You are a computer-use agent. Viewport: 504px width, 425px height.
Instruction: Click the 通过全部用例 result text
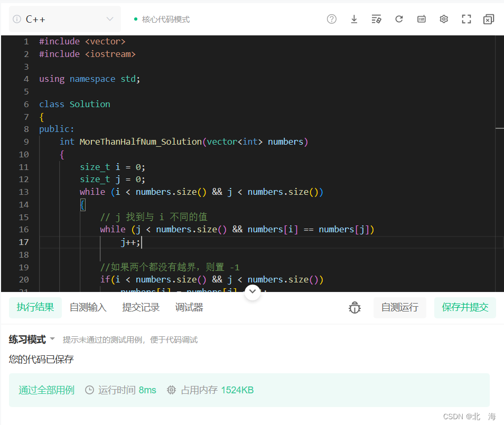[x=46, y=390]
